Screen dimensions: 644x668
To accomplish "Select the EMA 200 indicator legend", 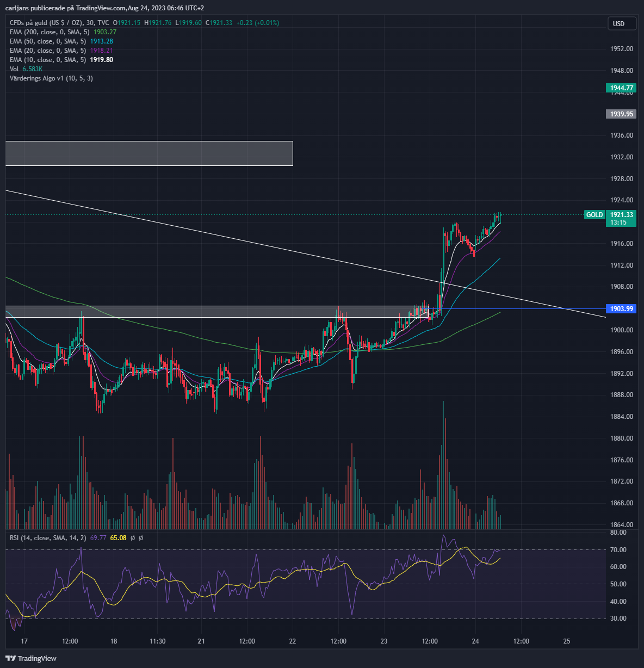I will pos(63,32).
